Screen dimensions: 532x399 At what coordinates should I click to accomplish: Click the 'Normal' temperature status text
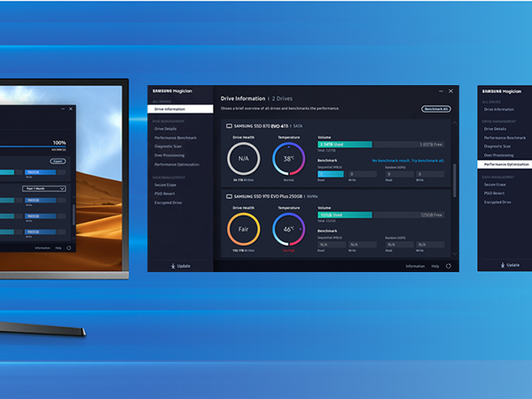tap(289, 180)
